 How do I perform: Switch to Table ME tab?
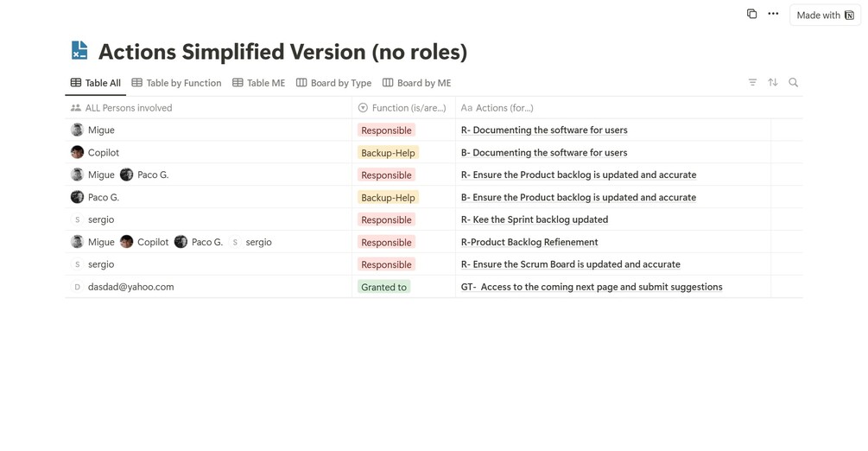tap(259, 83)
